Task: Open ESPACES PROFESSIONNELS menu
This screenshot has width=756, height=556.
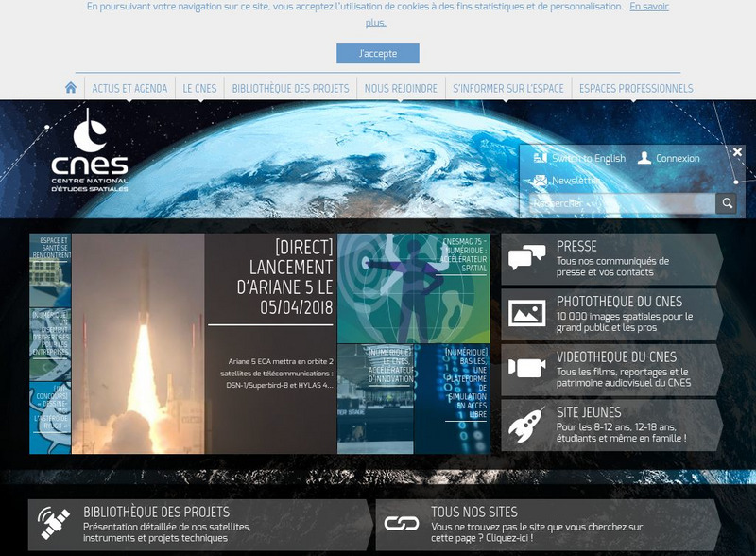Action: [x=636, y=88]
